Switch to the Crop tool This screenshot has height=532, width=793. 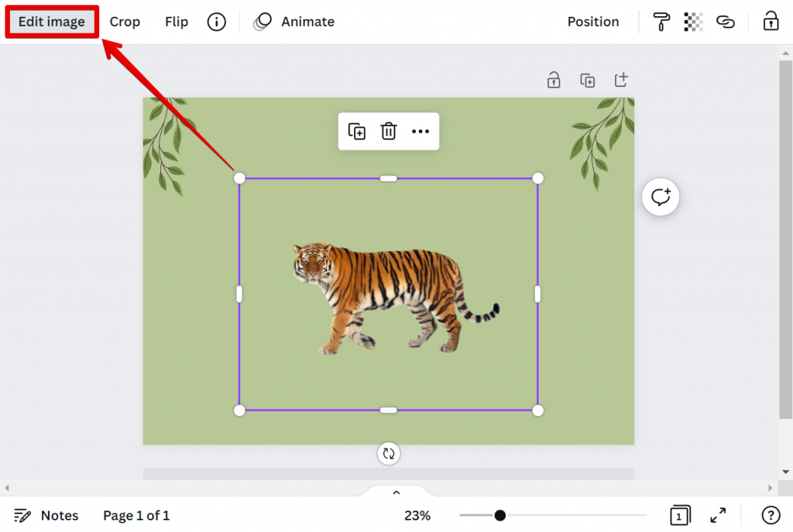tap(125, 22)
